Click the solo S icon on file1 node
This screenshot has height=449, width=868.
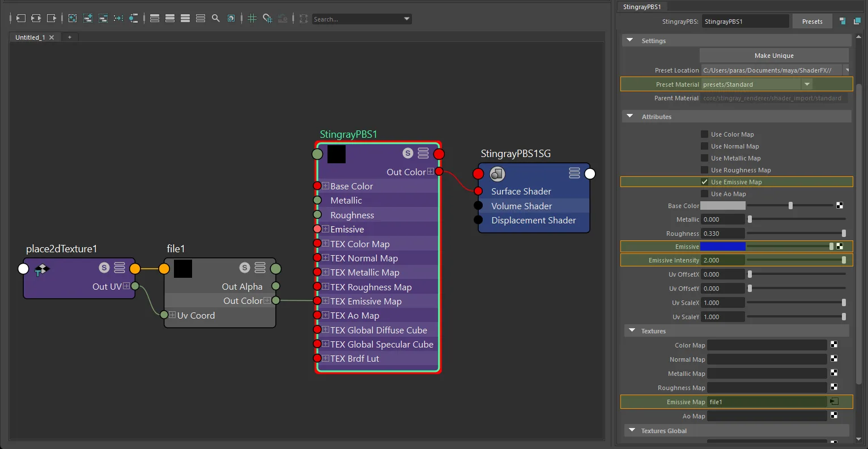pos(245,268)
